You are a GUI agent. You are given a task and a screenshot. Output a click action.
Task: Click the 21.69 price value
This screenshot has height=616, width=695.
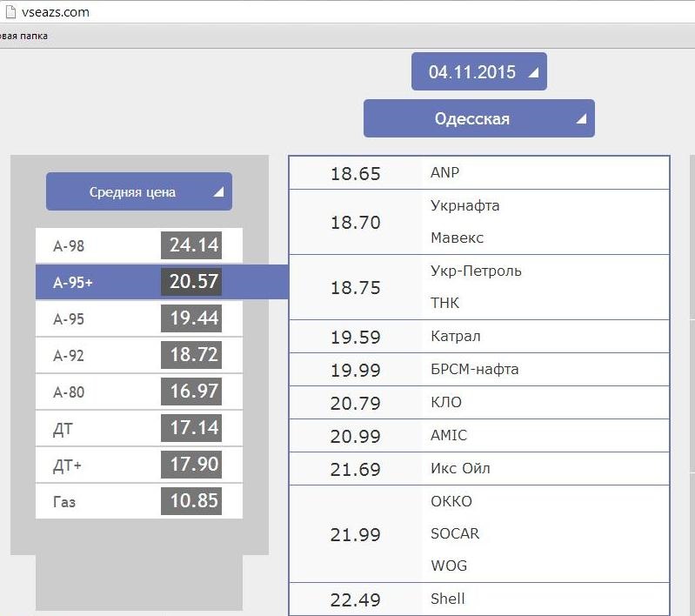click(x=356, y=470)
